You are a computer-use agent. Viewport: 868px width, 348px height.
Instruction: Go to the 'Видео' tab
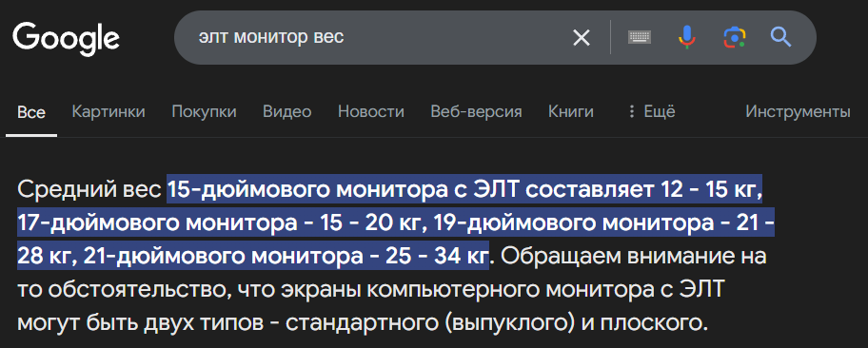point(286,112)
